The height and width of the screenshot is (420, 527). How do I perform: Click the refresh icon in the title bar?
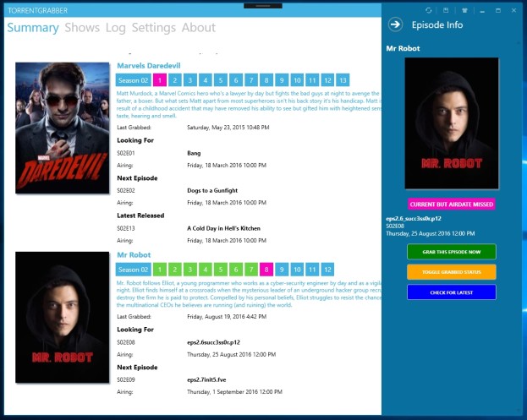pyautogui.click(x=429, y=10)
